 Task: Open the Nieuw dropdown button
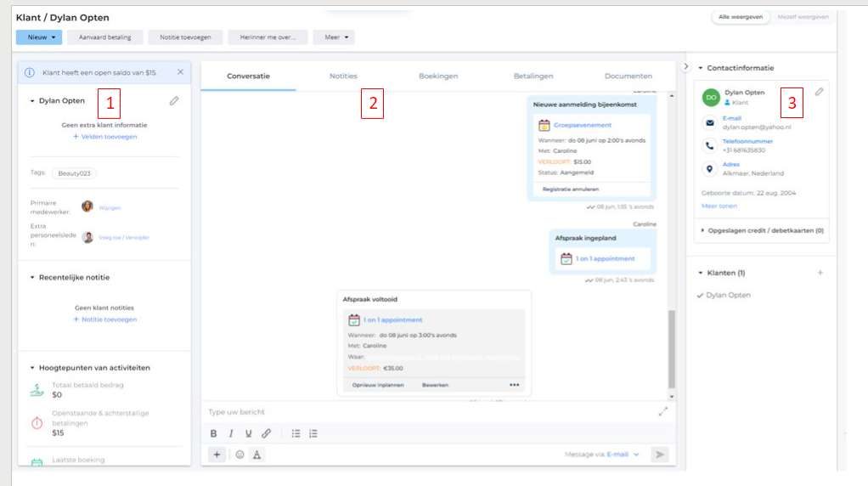[x=39, y=37]
